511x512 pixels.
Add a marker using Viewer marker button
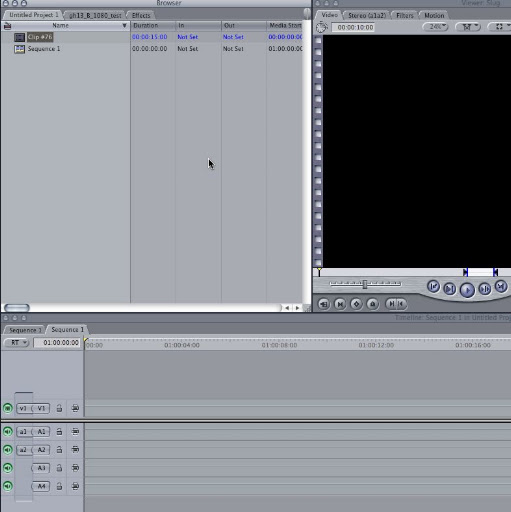pos(373,304)
